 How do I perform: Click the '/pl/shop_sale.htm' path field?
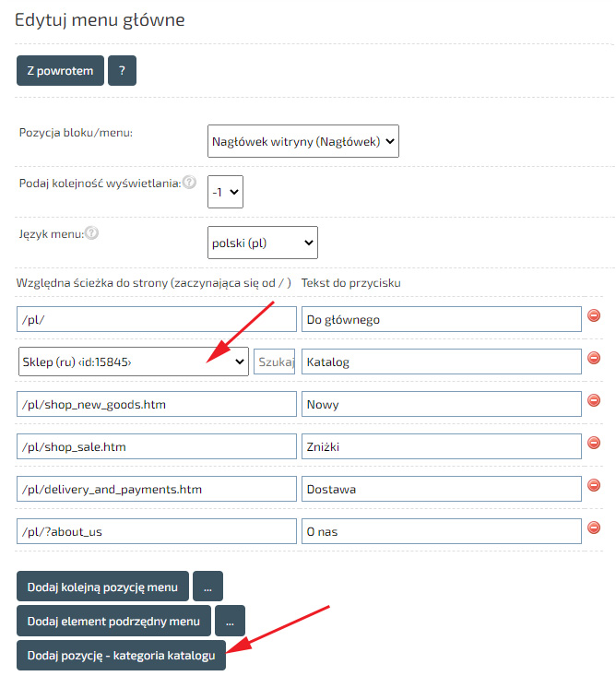(157, 446)
